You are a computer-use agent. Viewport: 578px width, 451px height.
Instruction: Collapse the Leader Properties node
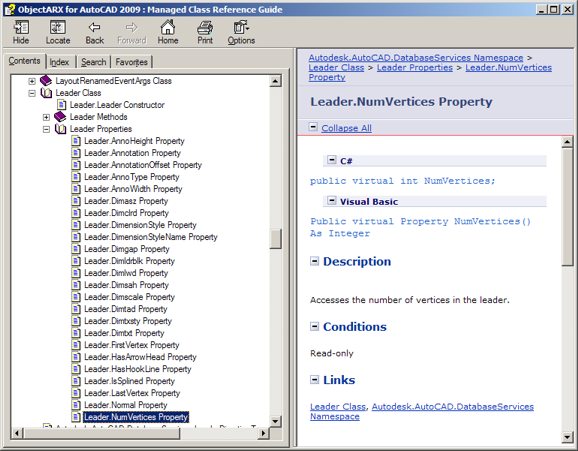click(46, 129)
